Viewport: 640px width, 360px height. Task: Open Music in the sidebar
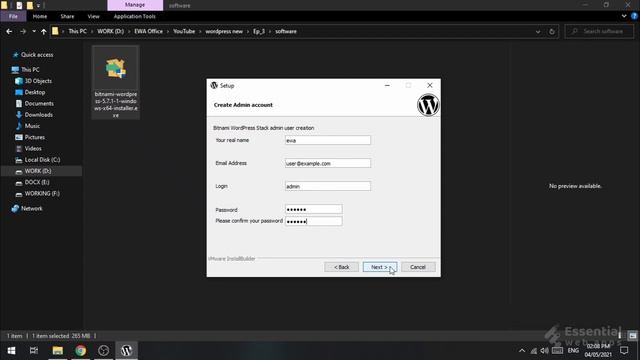(32, 126)
